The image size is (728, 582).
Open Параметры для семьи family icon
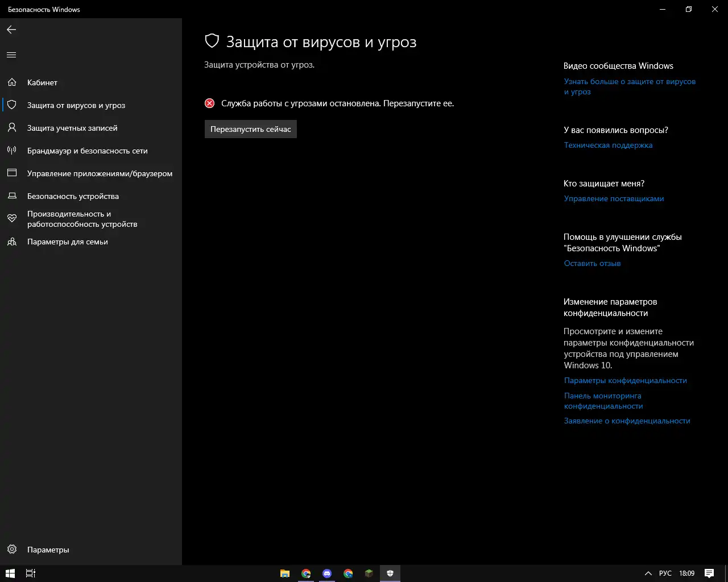pos(12,242)
